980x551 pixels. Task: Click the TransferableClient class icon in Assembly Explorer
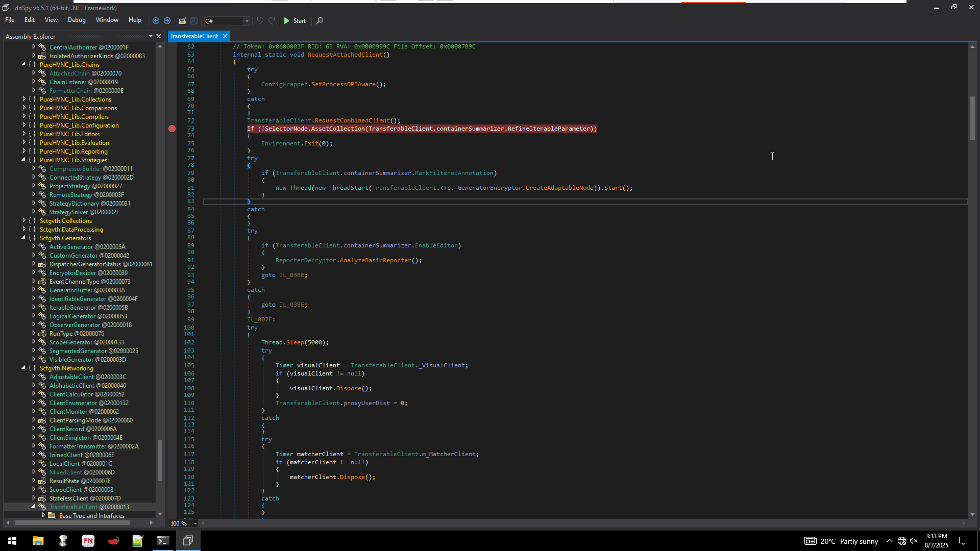(x=42, y=507)
